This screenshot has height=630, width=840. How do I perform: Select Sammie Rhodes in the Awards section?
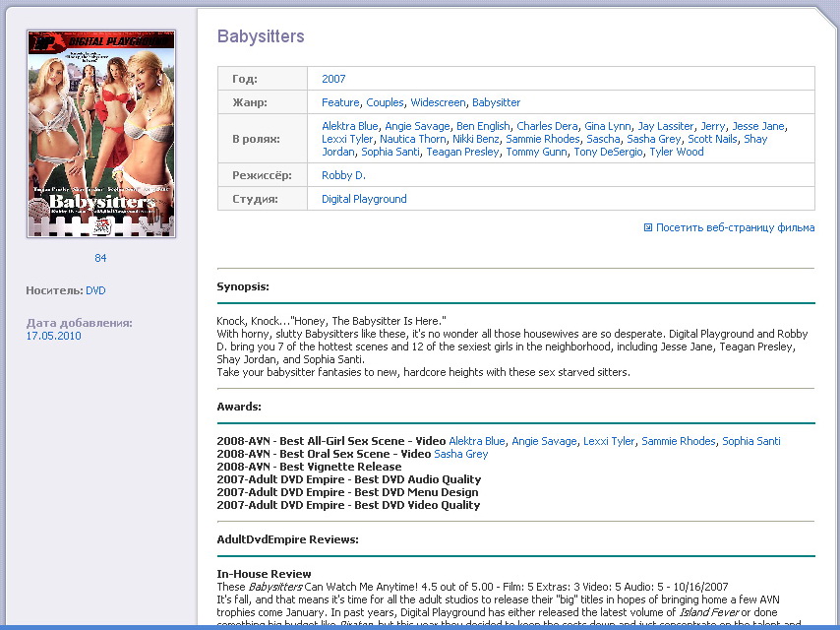[679, 441]
